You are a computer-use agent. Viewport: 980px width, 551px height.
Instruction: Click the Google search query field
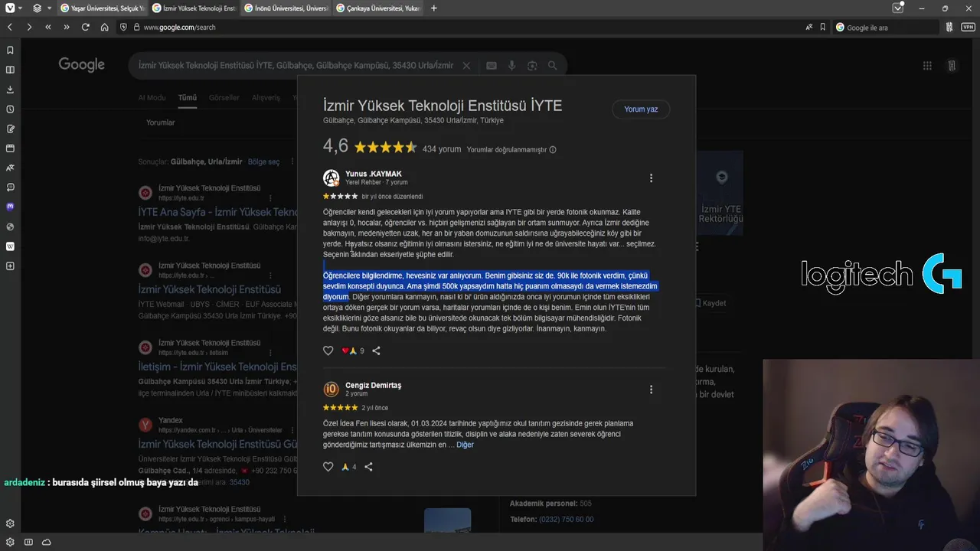(296, 66)
